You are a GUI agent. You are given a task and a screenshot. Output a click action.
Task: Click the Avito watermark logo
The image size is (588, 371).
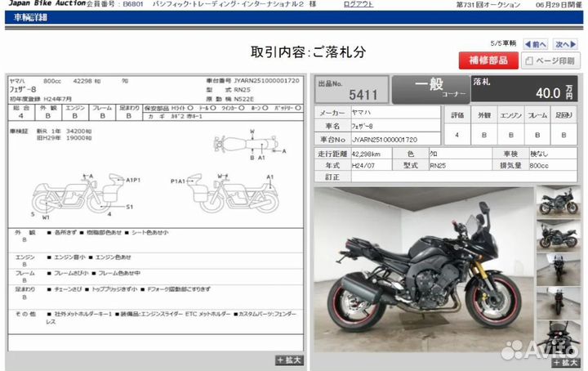click(x=538, y=351)
